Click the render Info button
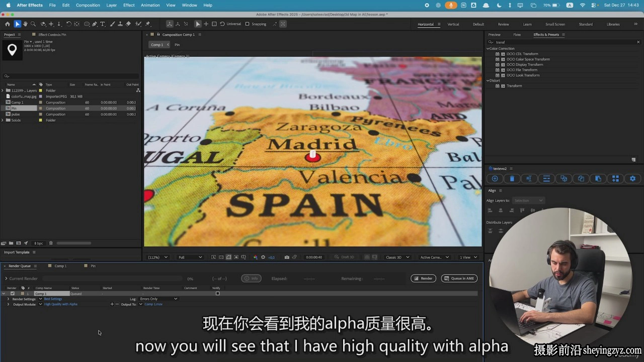Viewport: 644px width, 362px height. 251,279
